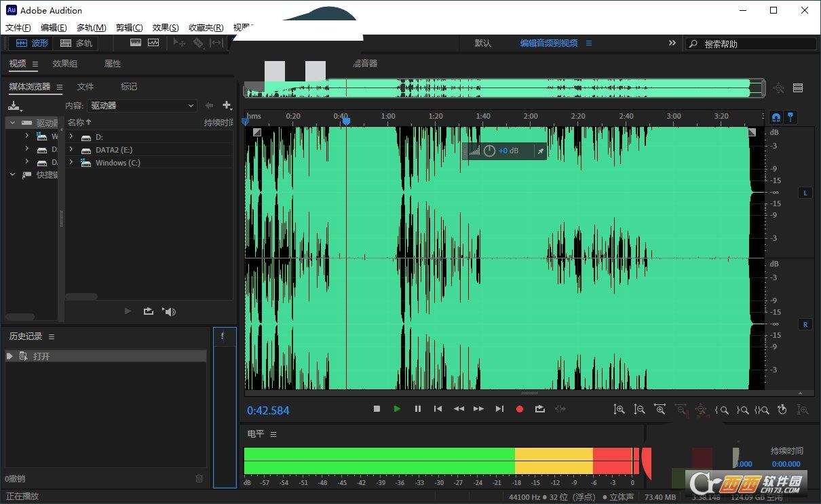This screenshot has width=821, height=504.
Task: Open the 内容 驱动器 dropdown
Action: (x=142, y=106)
